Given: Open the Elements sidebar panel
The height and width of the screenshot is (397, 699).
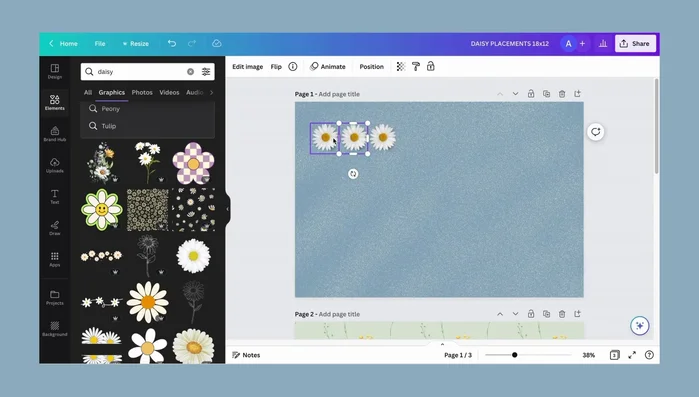Looking at the screenshot, I should (54, 102).
